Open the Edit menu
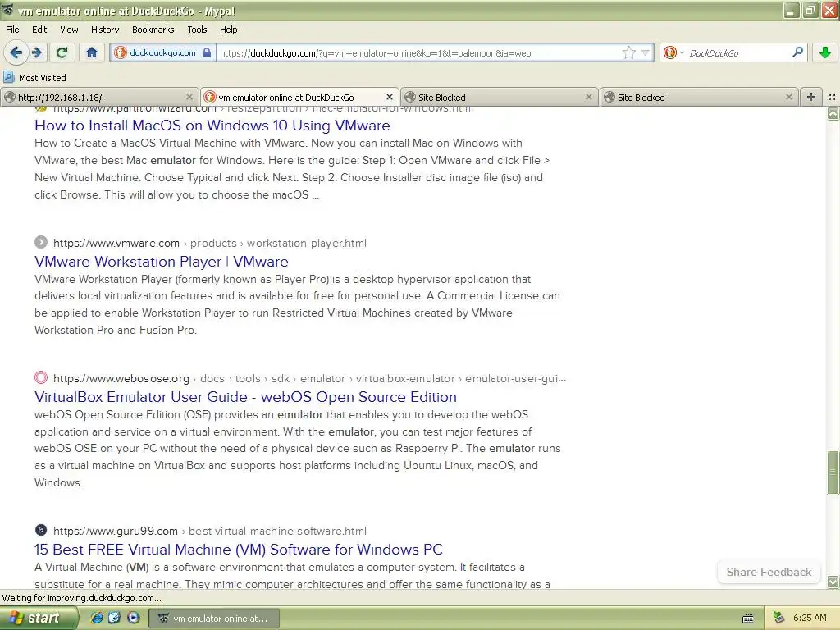The width and height of the screenshot is (840, 630). [39, 30]
